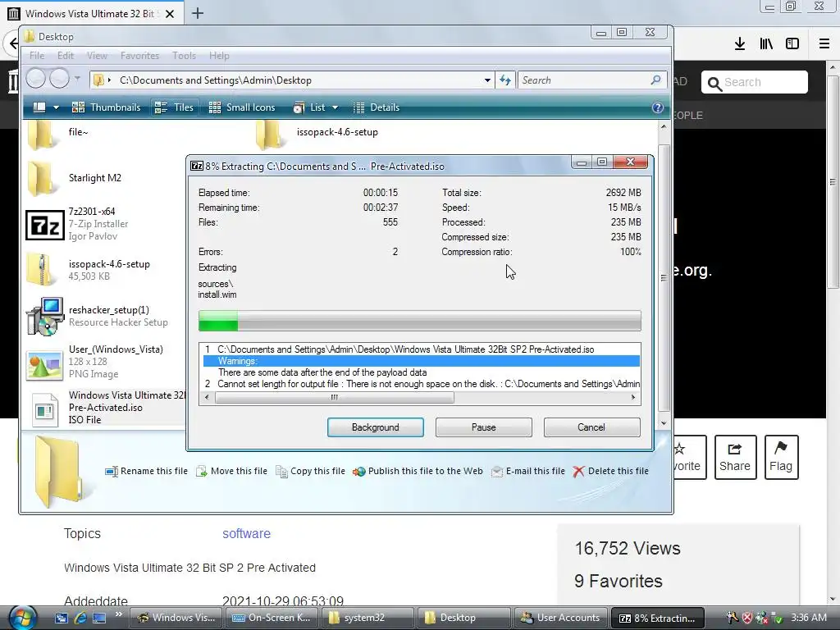
Task: Click the Explorer file list scroll-down arrow
Action: tap(664, 422)
